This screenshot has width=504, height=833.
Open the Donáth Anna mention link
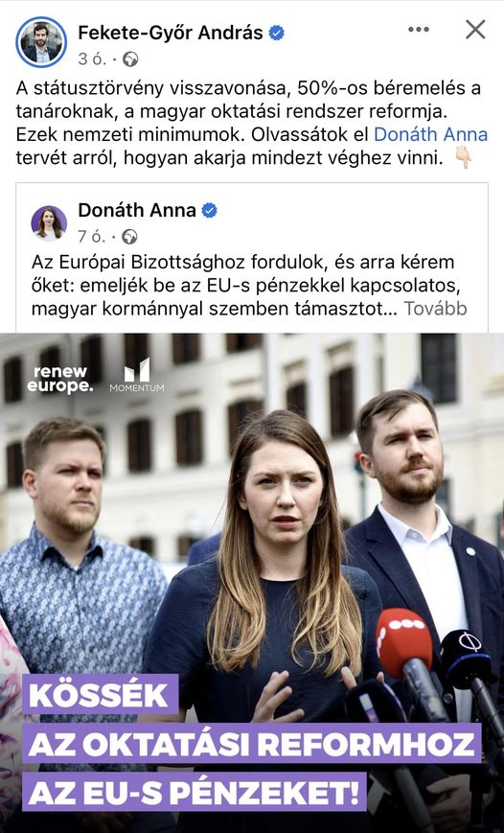pyautogui.click(x=431, y=134)
